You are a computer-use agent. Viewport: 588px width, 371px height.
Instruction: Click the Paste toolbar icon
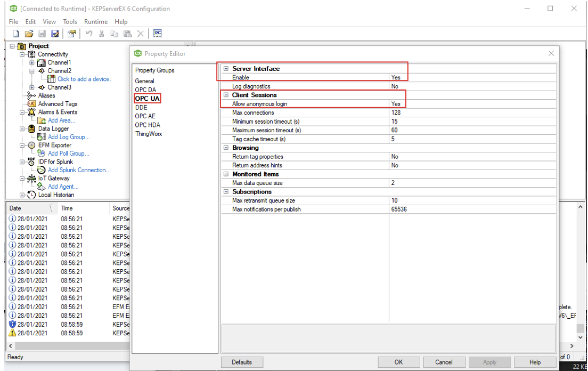127,34
